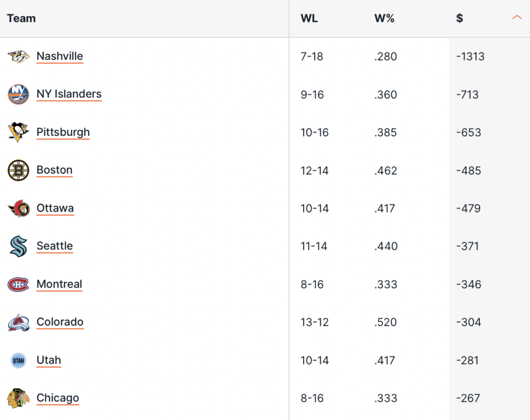
Task: Click the Montreal Canadiens logo icon
Action: (x=18, y=284)
